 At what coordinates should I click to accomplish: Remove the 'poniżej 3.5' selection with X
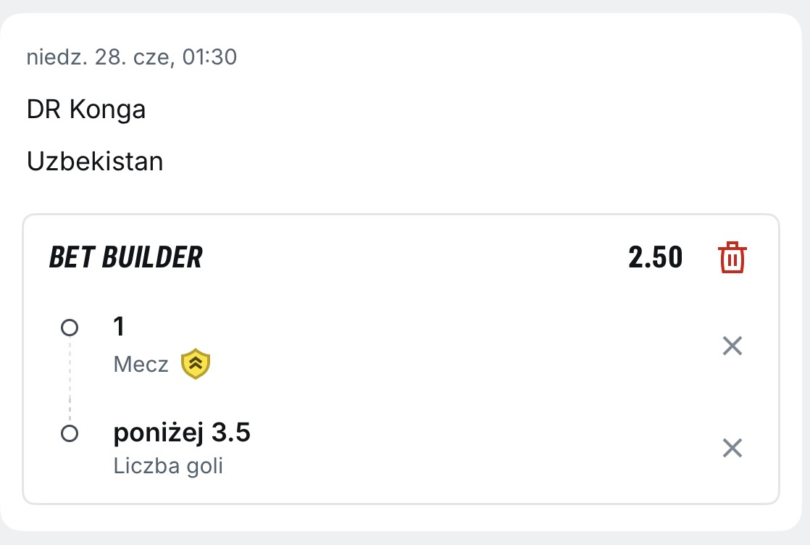point(732,448)
